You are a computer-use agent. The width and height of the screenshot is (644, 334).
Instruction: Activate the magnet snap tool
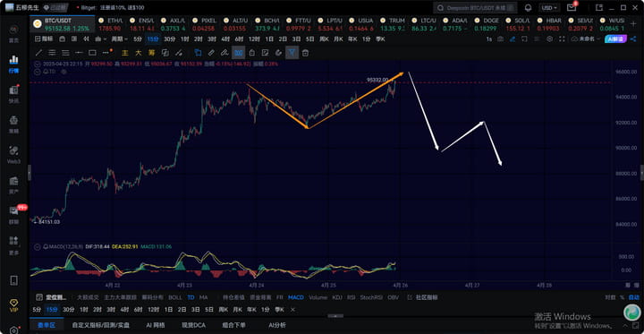pos(278,53)
